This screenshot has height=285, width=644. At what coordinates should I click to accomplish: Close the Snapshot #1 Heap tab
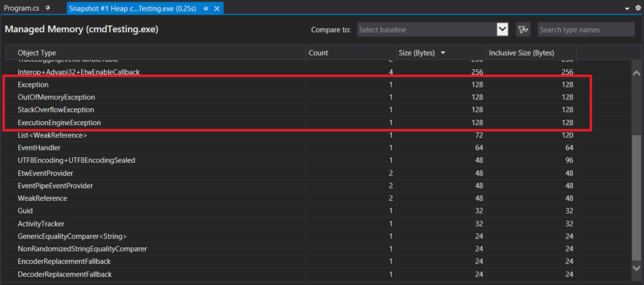click(217, 8)
